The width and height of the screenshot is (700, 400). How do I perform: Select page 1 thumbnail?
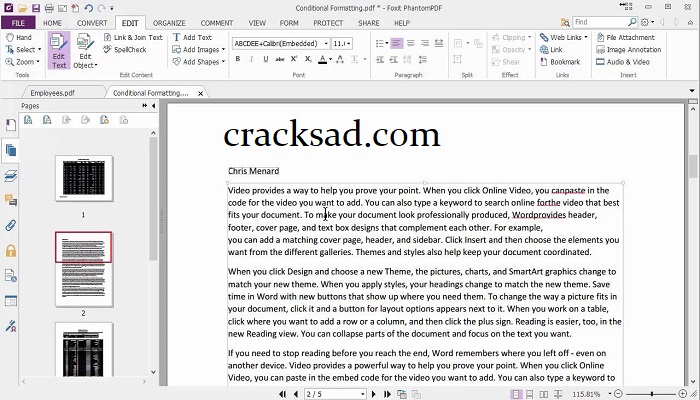[x=83, y=178]
